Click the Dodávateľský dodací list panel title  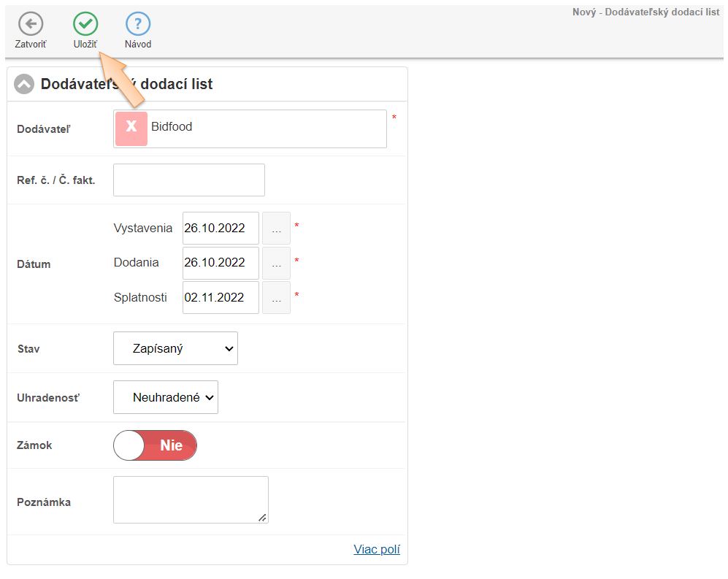tap(126, 85)
